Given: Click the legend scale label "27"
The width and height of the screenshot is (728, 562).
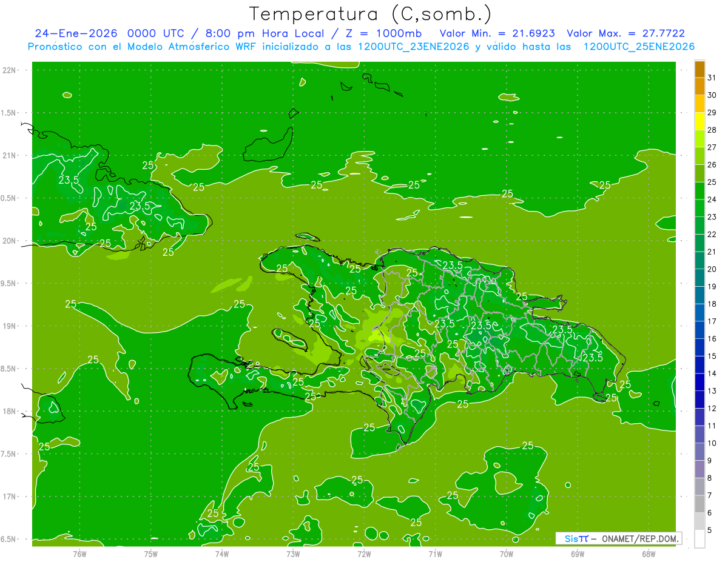Looking at the screenshot, I should point(712,147).
